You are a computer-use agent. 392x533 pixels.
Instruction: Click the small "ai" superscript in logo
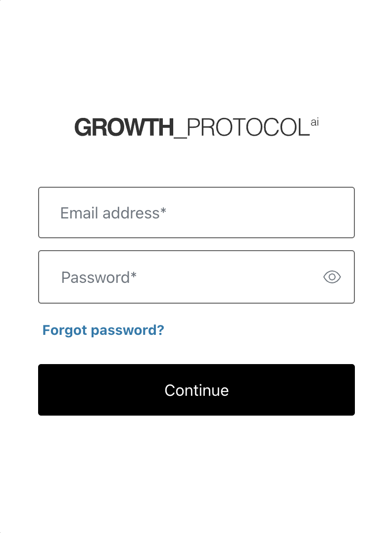(314, 122)
